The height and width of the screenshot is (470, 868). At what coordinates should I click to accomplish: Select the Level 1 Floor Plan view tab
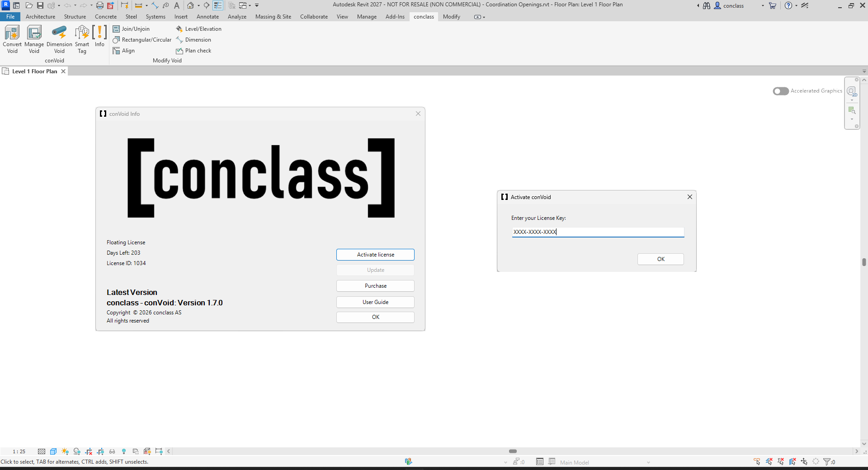(34, 71)
